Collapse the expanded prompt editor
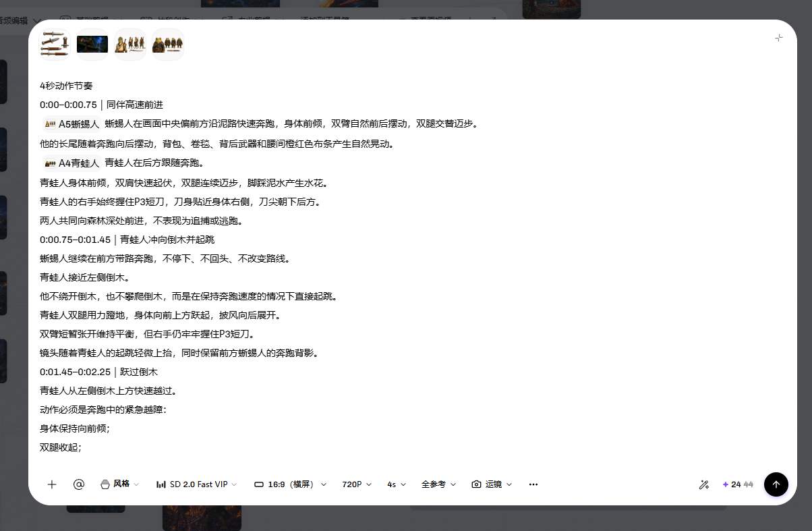This screenshot has height=531, width=812. pos(779,38)
